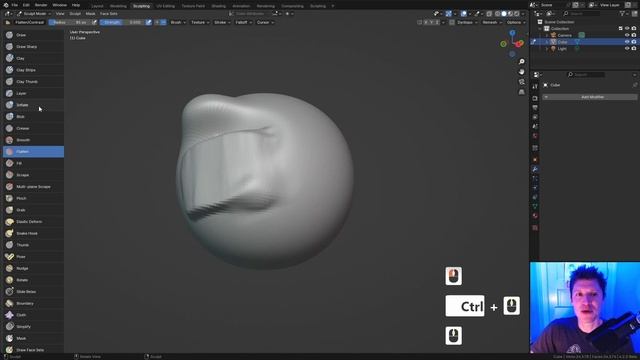This screenshot has height=360, width=640.
Task: Click the Add Modifier button
Action: (590, 97)
